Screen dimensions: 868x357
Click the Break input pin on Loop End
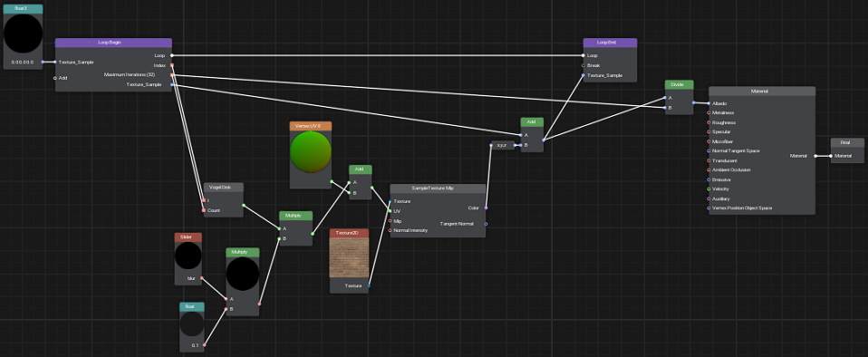(x=583, y=65)
